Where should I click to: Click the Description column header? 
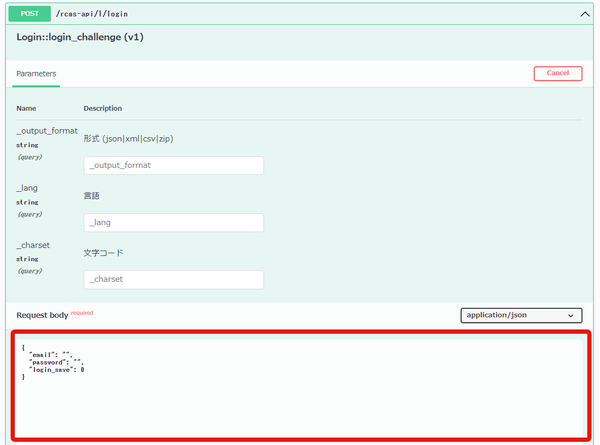tap(103, 108)
